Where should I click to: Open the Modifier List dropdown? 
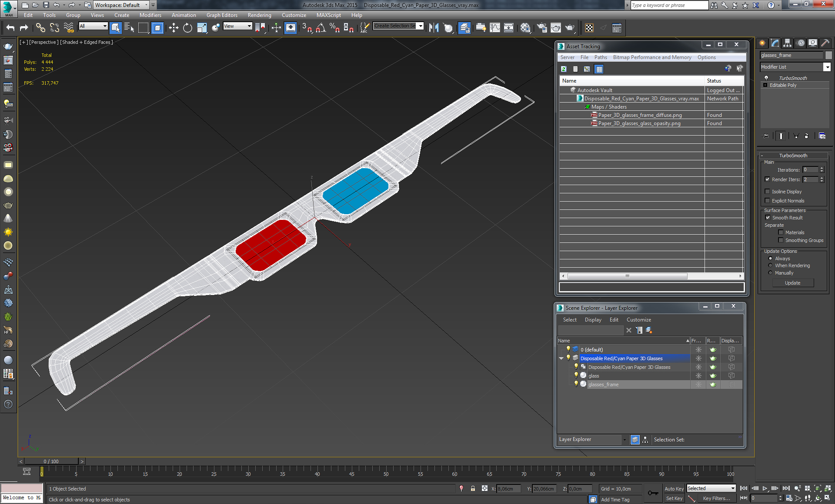coord(827,67)
